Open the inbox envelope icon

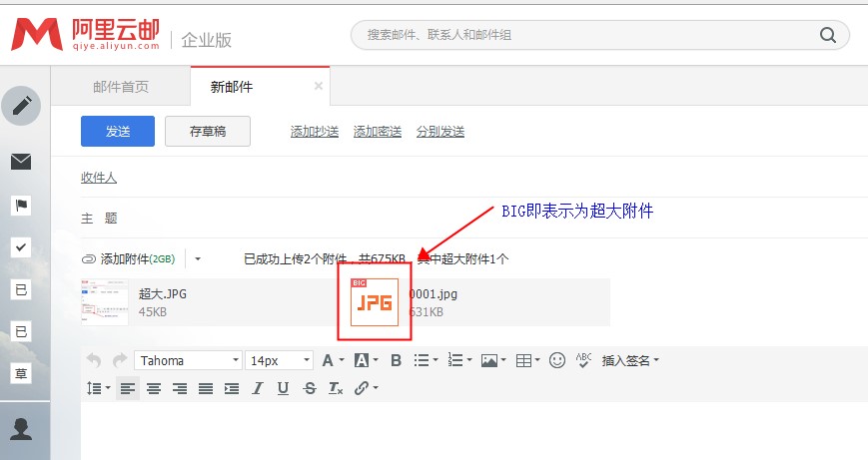point(21,162)
